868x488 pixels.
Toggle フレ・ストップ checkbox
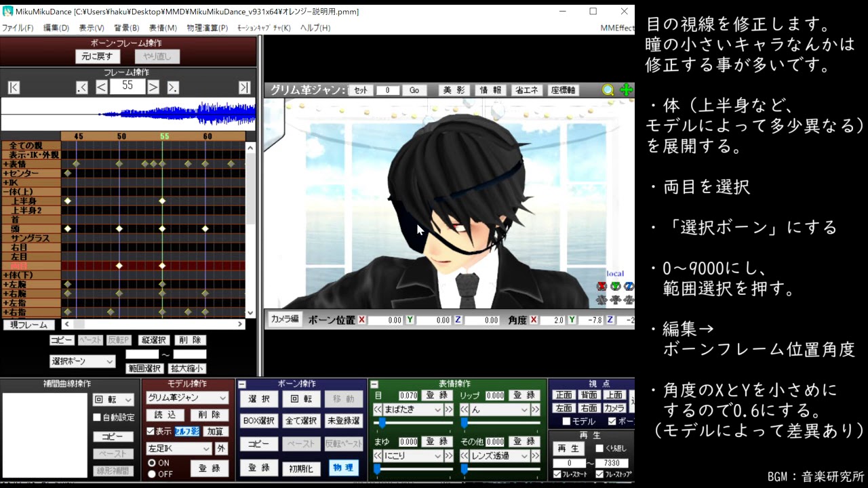coord(599,474)
